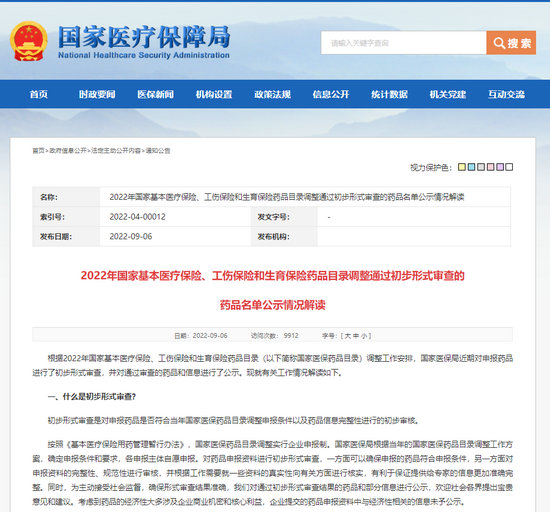The image size is (550, 512).
Task: Set font size to 大 (large)
Action: coord(348,336)
